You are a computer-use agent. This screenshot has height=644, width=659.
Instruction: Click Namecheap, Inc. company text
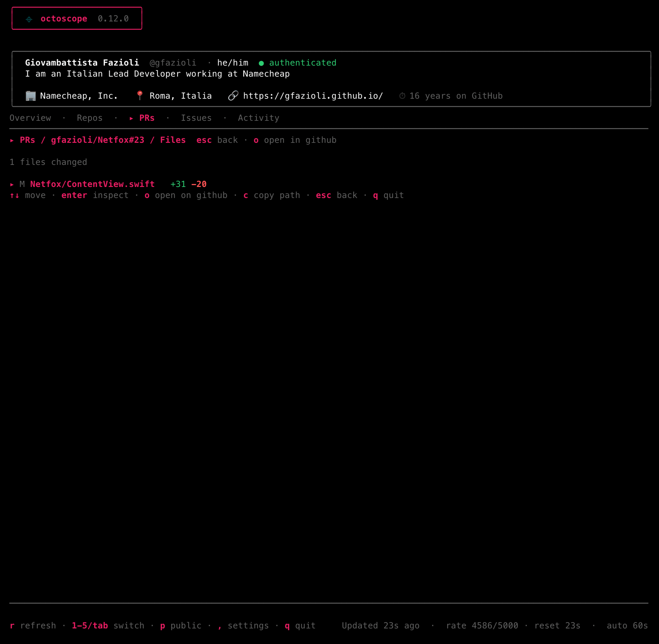tap(79, 96)
